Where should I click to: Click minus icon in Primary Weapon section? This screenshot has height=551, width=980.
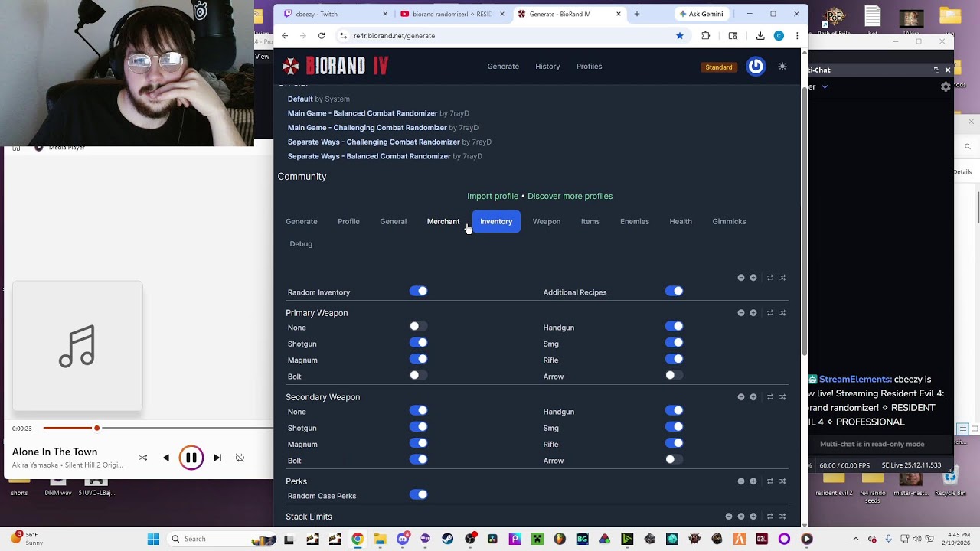tap(741, 313)
